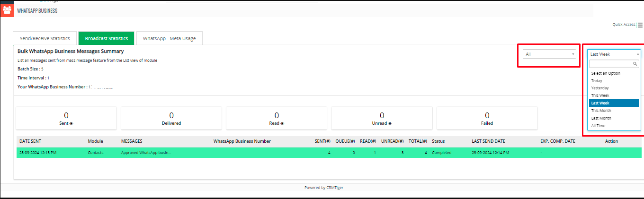
Task: Choose 'Select an Option' from list
Action: pos(614,73)
